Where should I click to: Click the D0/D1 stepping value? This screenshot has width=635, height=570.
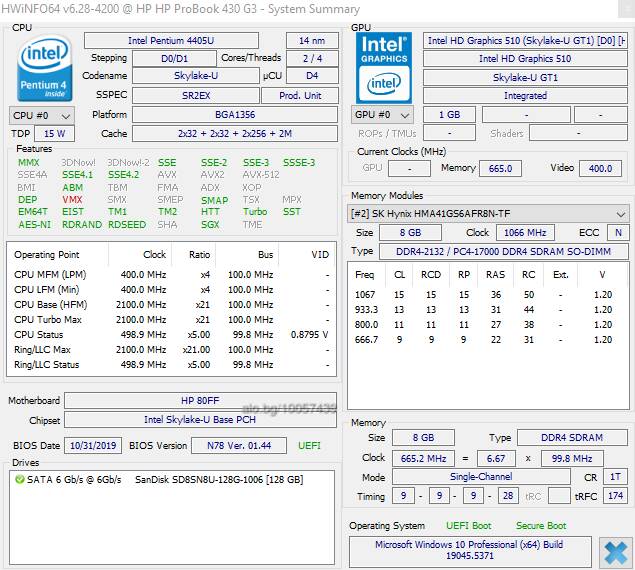coord(175,58)
